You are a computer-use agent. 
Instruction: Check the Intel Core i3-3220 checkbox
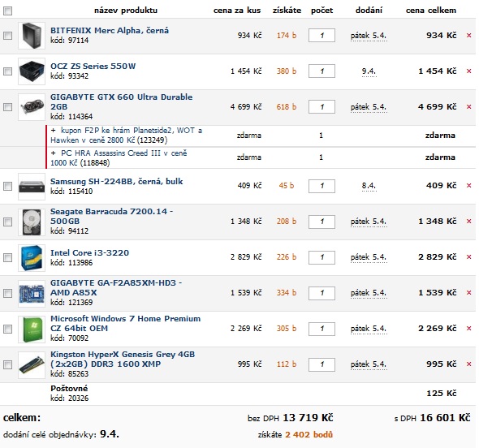coord(7,257)
